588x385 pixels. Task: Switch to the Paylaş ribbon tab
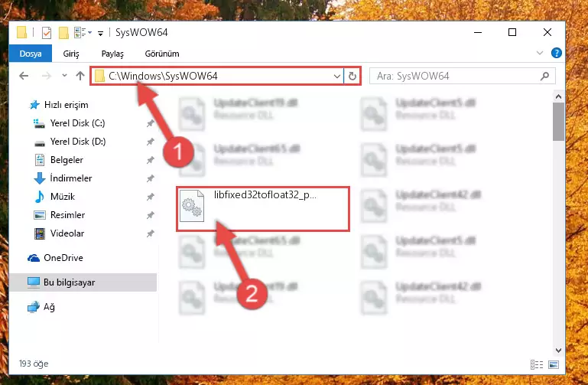pyautogui.click(x=112, y=54)
